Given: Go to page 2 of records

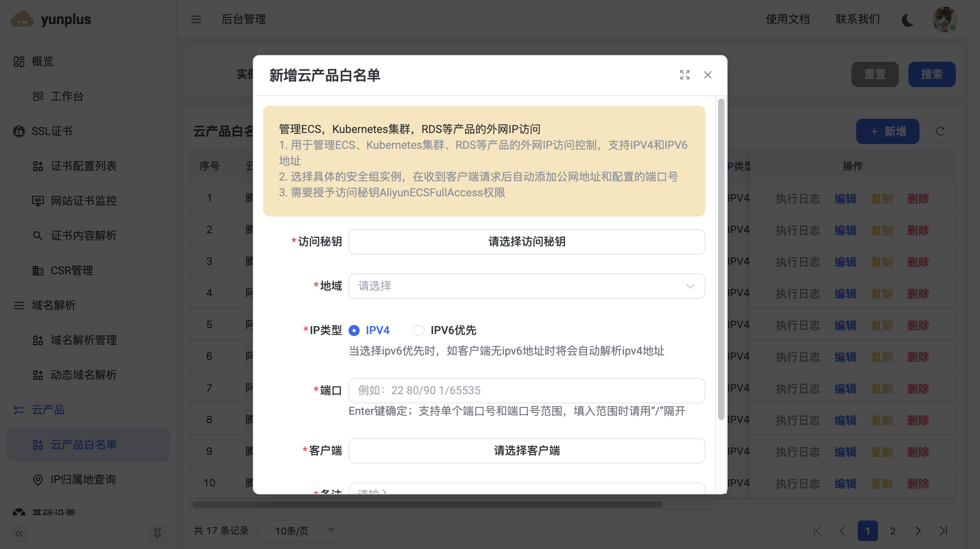Looking at the screenshot, I should (893, 531).
